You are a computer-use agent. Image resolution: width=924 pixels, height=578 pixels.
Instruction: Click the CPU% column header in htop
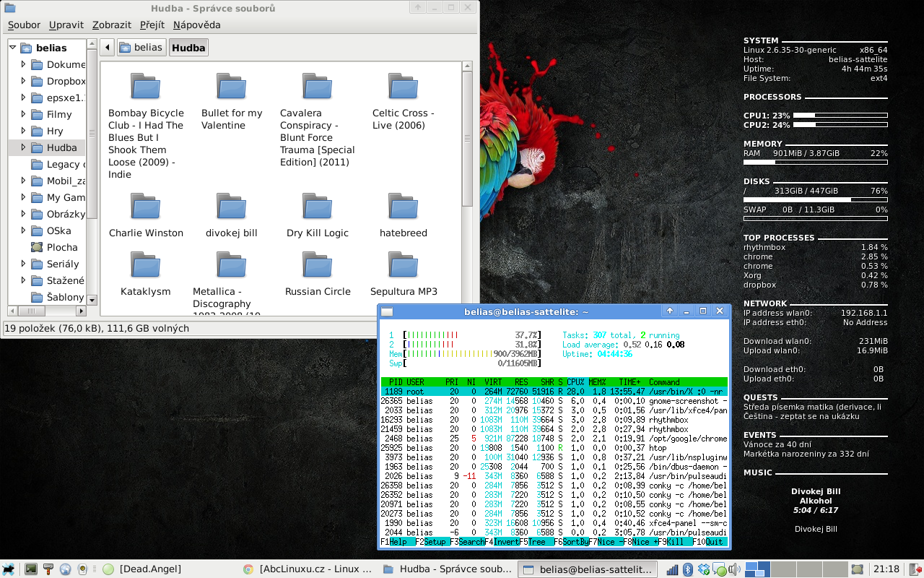click(575, 381)
